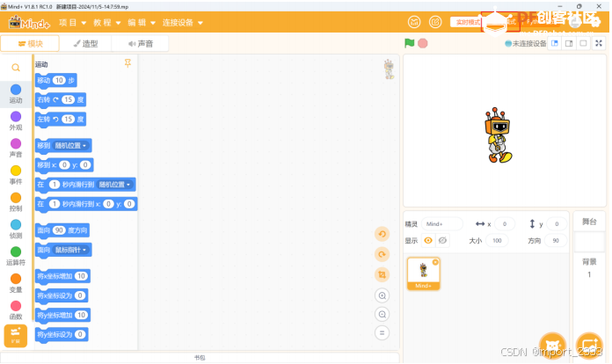612x364 pixels.
Task: Click the 10 value in 将x坐标增加 block
Action: click(x=81, y=276)
